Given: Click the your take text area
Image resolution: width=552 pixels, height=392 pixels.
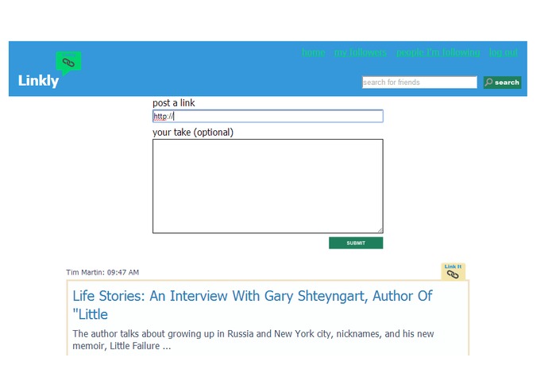Looking at the screenshot, I should [x=268, y=186].
